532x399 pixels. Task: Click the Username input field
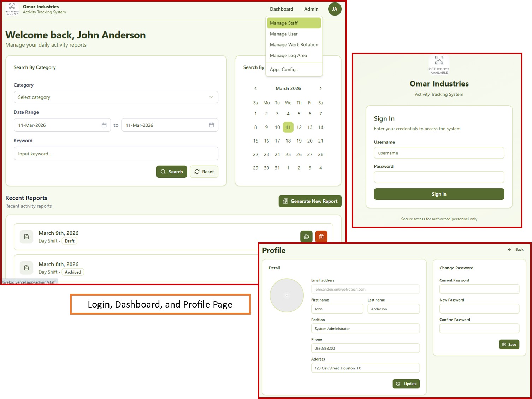439,153
